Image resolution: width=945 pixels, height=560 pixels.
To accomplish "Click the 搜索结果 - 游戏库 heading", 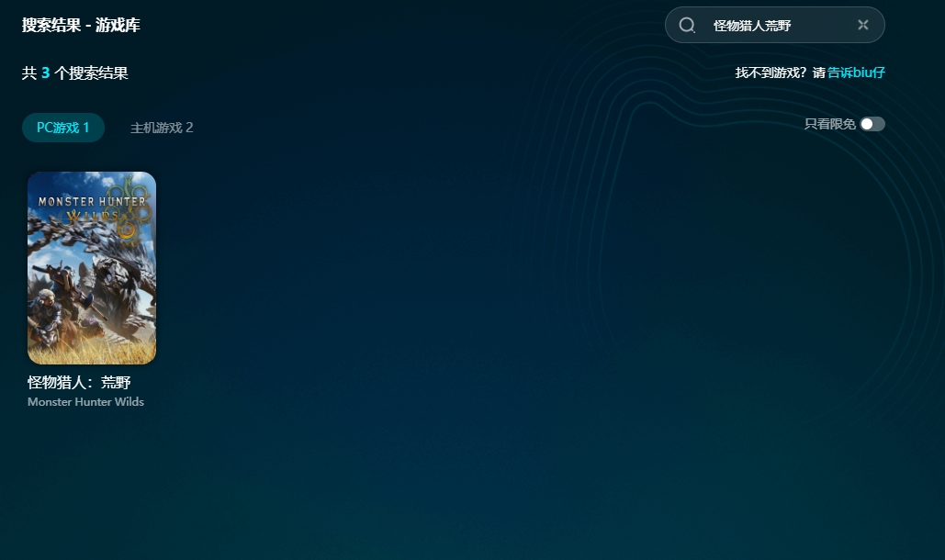I will (x=81, y=26).
